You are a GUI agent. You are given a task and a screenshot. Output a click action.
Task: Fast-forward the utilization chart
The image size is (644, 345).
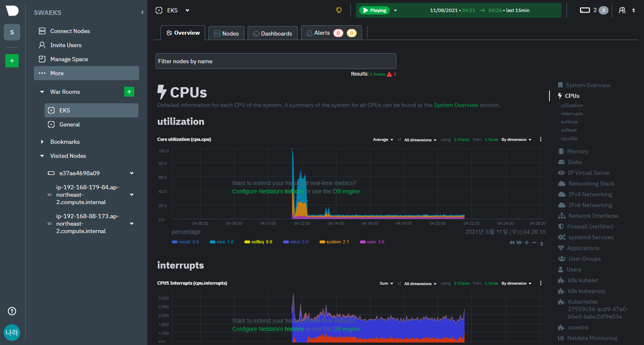pyautogui.click(x=519, y=243)
